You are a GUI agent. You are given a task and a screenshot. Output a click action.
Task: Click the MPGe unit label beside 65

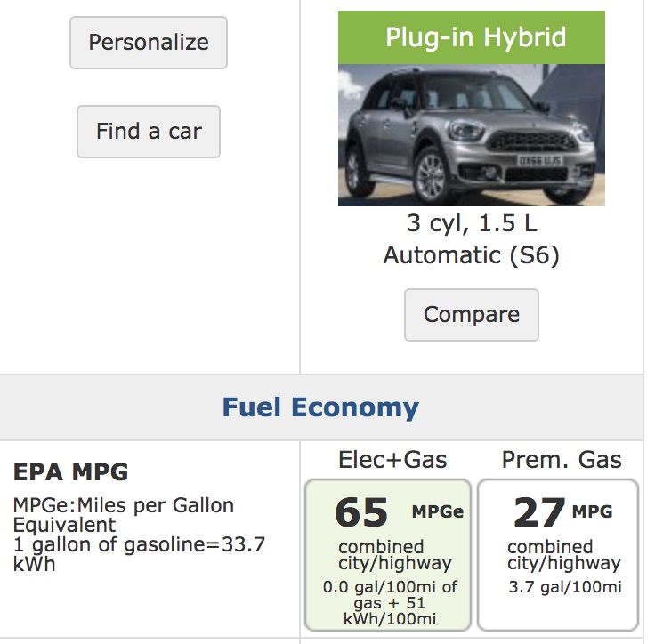[x=437, y=511]
